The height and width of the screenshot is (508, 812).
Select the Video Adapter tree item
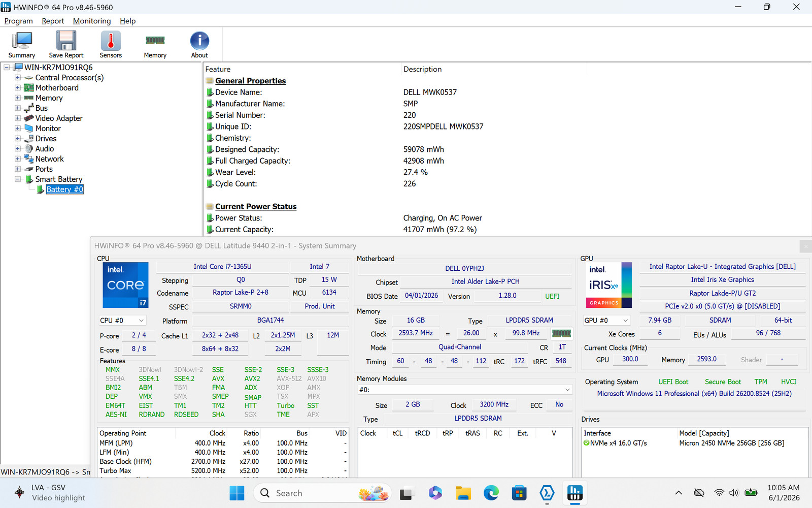[59, 118]
